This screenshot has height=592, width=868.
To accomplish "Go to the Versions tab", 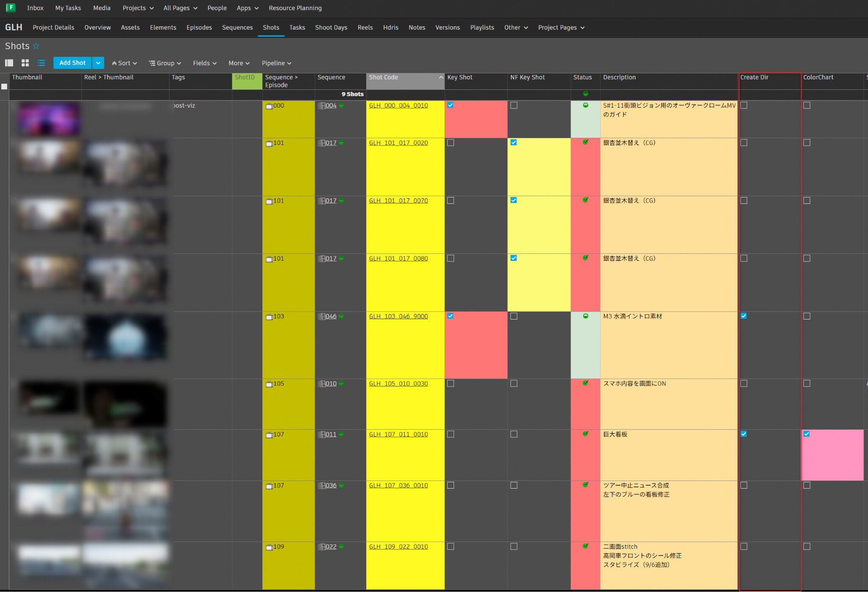I will (x=447, y=28).
